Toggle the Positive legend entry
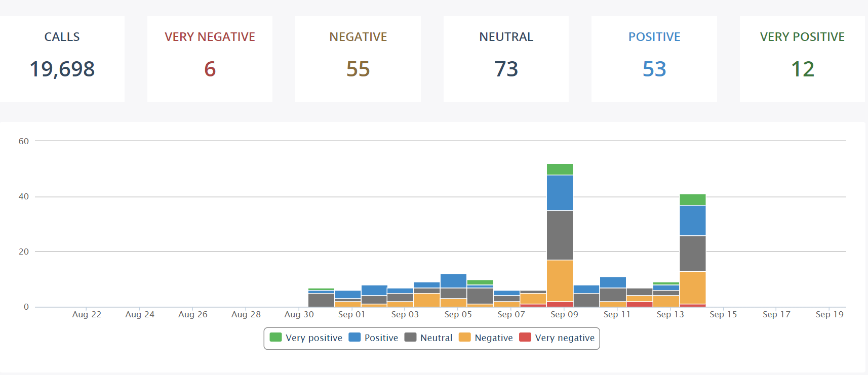 374,338
